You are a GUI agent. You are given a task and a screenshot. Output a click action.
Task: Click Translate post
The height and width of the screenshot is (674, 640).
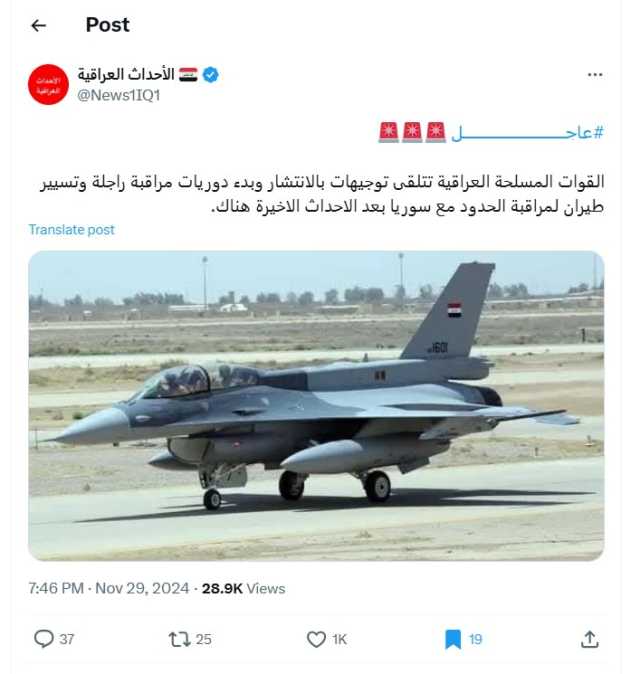pyautogui.click(x=71, y=230)
